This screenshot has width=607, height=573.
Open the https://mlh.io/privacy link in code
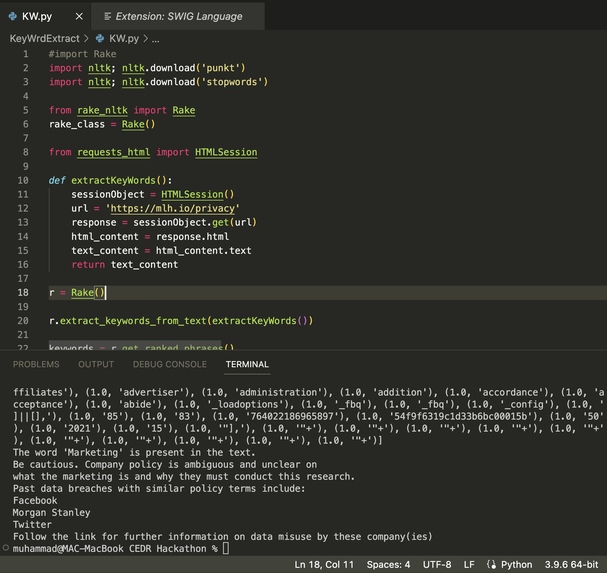point(173,208)
